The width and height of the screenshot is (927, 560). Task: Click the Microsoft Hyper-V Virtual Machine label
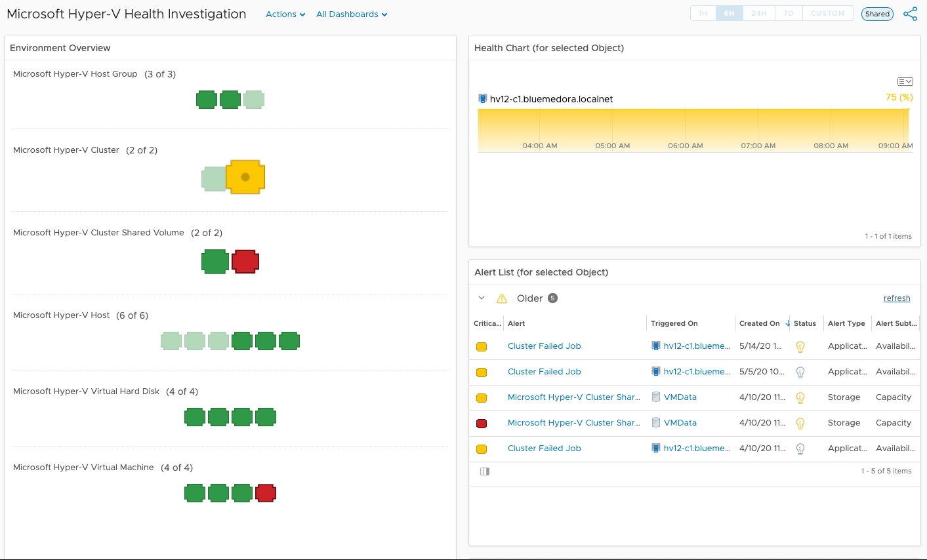pos(83,468)
